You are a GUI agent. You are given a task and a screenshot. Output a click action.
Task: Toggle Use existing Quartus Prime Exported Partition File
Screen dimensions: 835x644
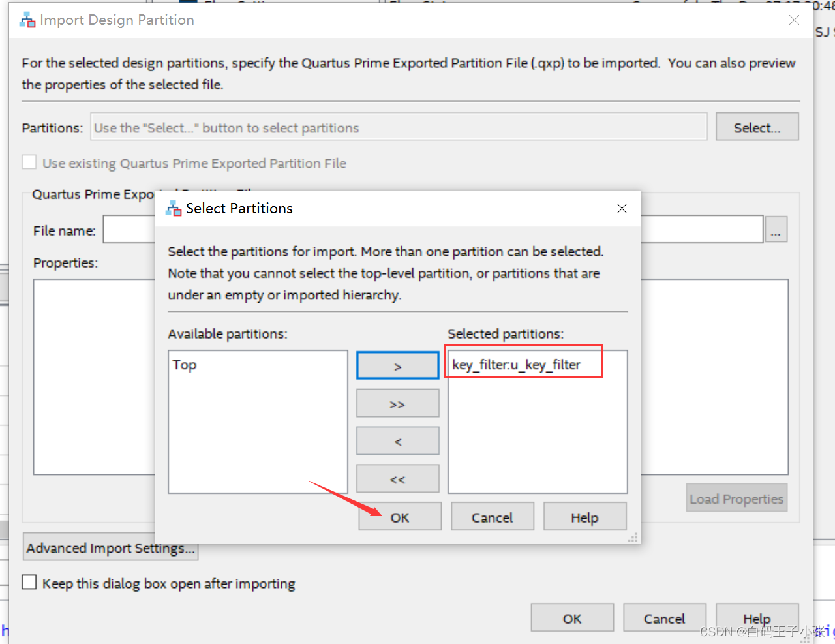tap(29, 162)
